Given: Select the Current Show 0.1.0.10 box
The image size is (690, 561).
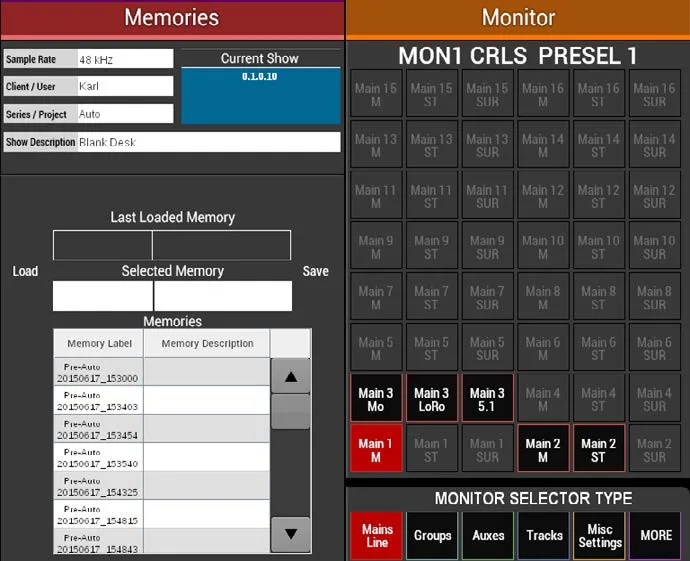Looking at the screenshot, I should [x=261, y=95].
